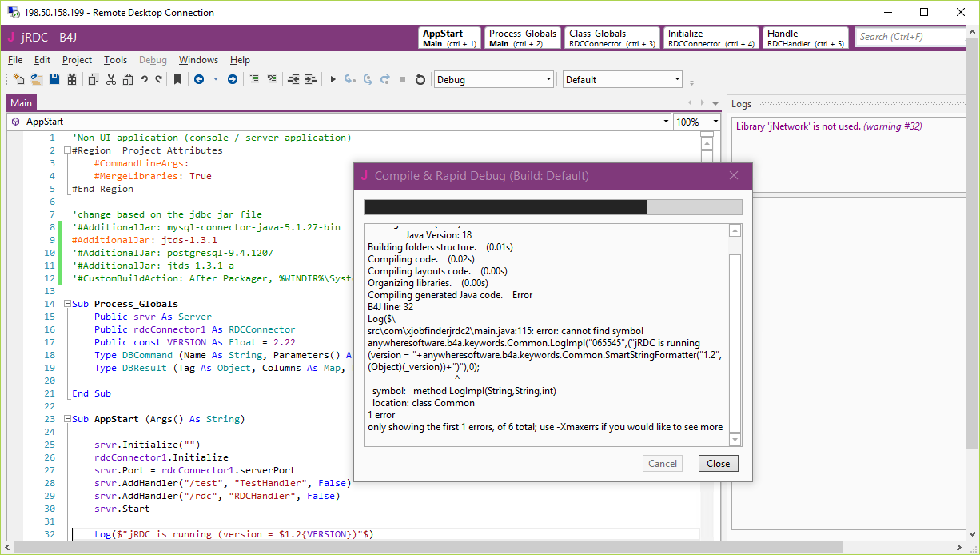Open the Tools menu
The height and width of the screenshot is (555, 980).
(x=115, y=60)
